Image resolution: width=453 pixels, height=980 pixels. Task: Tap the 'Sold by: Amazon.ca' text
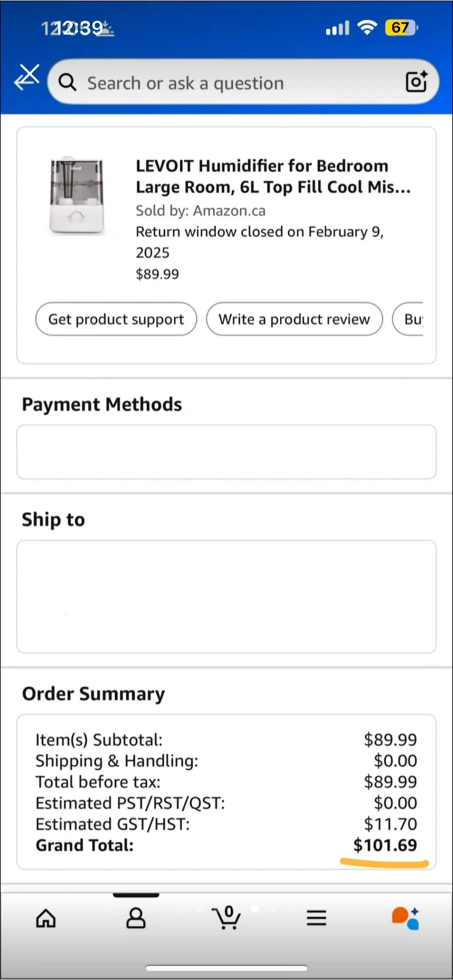pyautogui.click(x=200, y=210)
